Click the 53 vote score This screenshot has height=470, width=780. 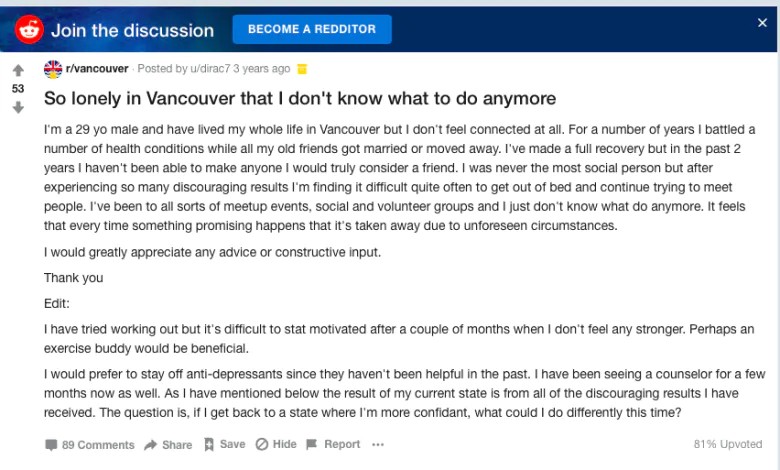coord(18,89)
